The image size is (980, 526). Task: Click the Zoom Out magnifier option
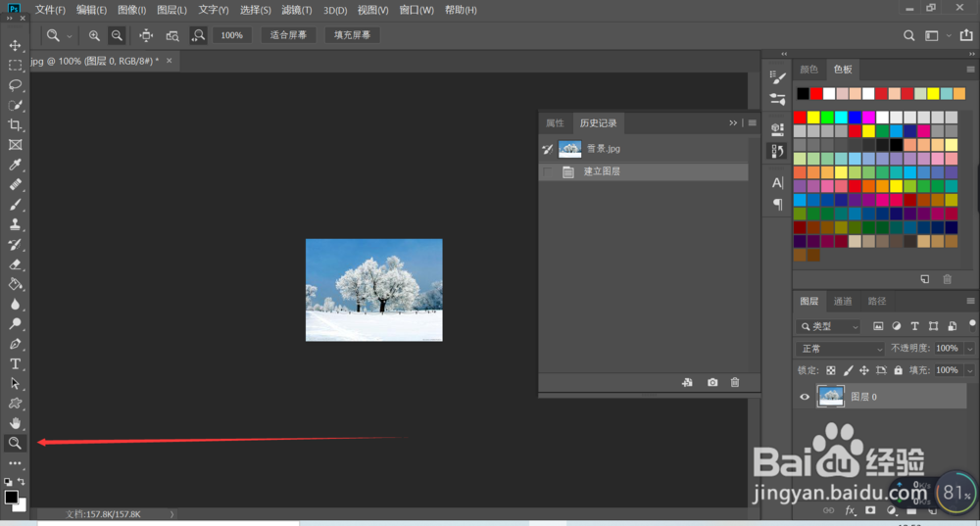click(117, 35)
